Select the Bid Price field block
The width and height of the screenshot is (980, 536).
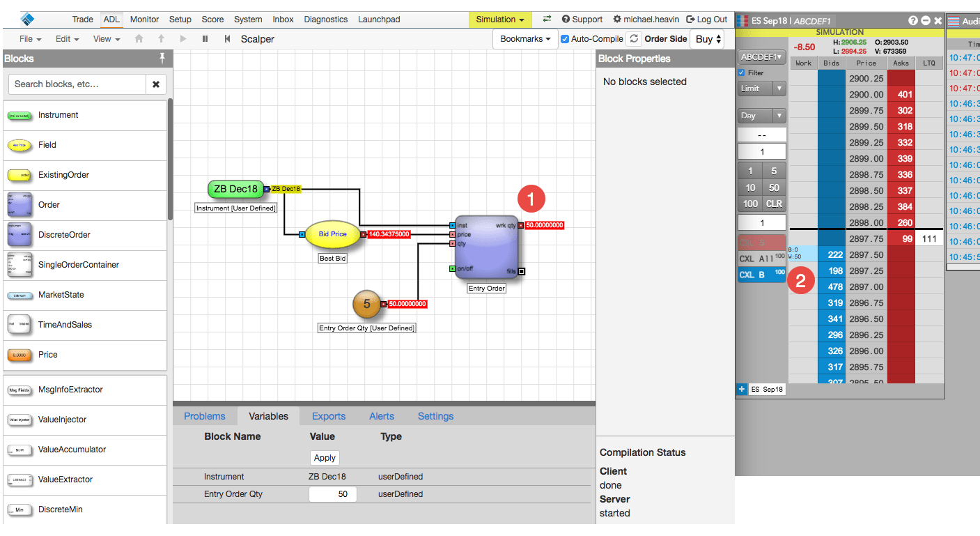(x=333, y=234)
